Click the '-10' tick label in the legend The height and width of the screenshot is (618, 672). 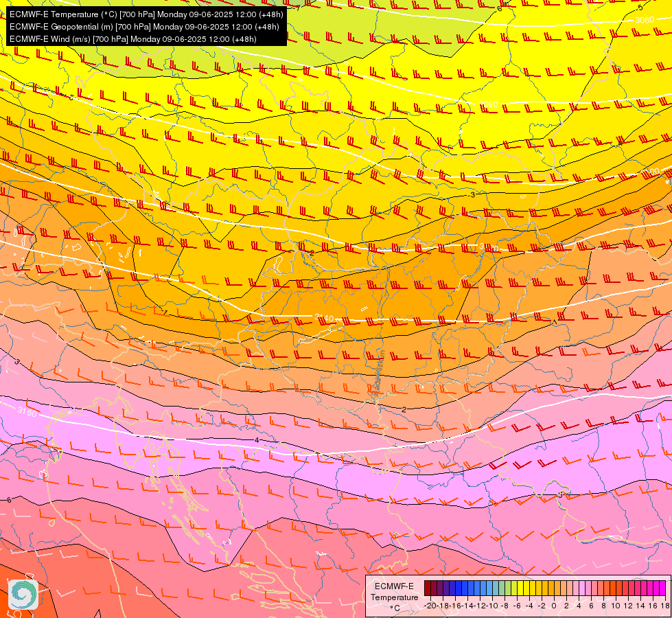(x=491, y=606)
